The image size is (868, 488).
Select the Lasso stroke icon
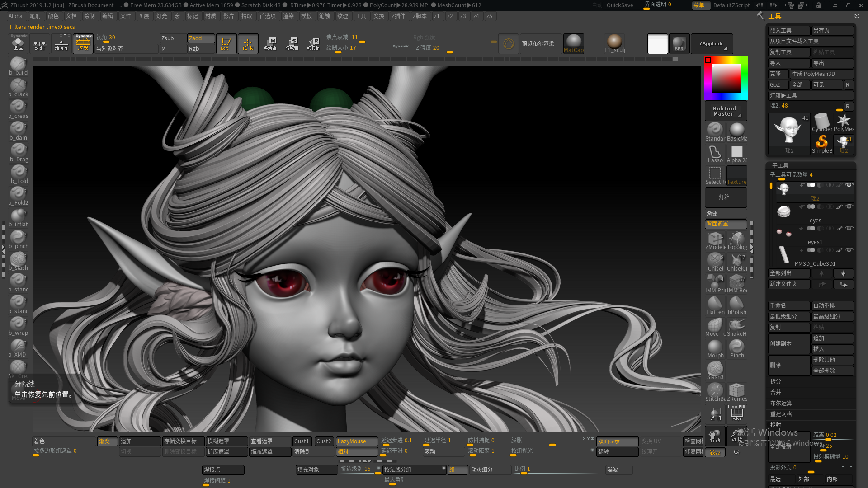click(715, 154)
